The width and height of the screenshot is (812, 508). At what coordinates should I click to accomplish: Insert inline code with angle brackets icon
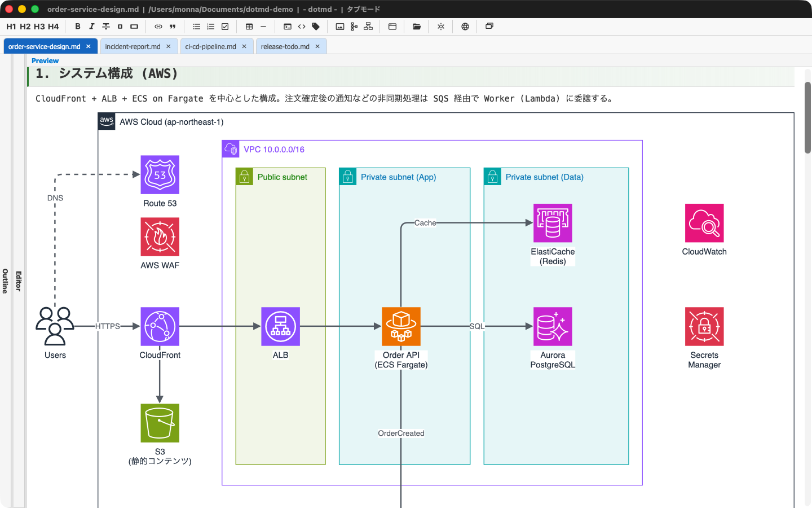[302, 27]
